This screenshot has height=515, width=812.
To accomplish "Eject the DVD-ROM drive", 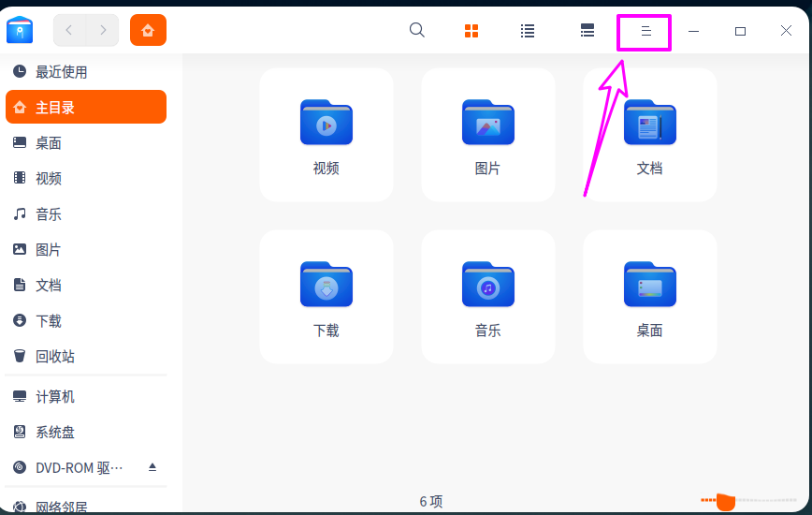I will pos(152,467).
